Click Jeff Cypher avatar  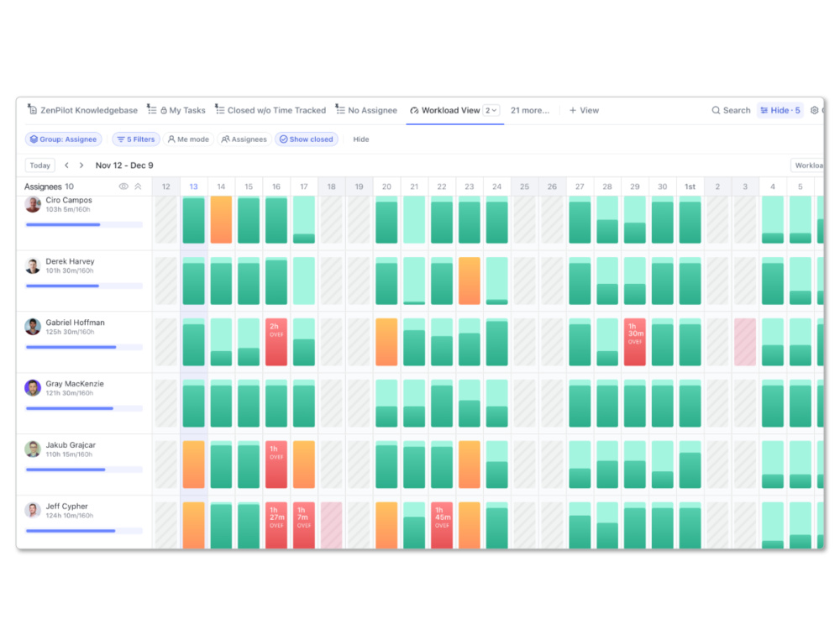tap(33, 510)
